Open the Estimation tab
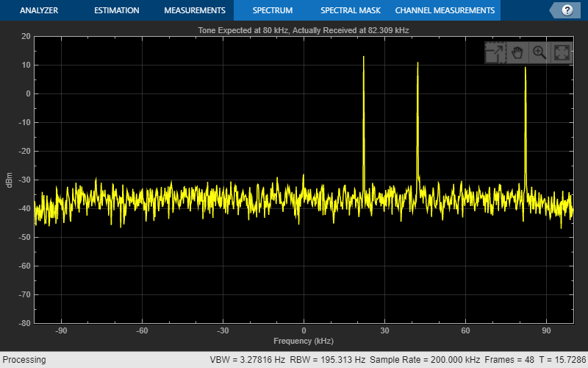The height and width of the screenshot is (368, 588). 116,10
